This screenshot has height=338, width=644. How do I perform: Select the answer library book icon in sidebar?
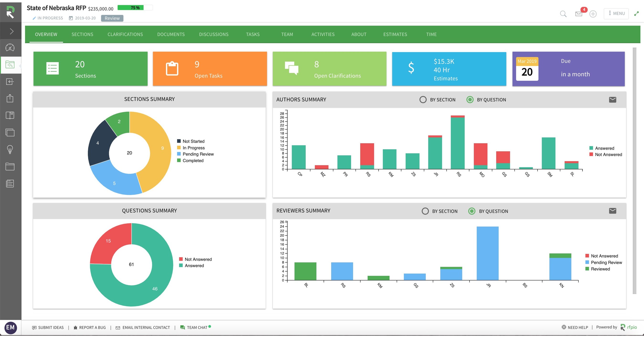coord(10,115)
